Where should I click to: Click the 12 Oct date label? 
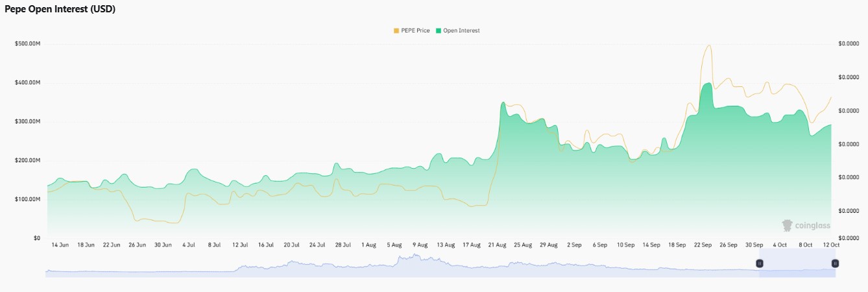tap(831, 245)
